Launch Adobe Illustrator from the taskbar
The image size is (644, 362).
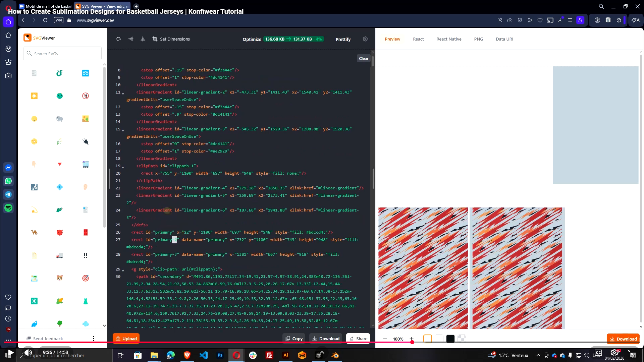286,355
